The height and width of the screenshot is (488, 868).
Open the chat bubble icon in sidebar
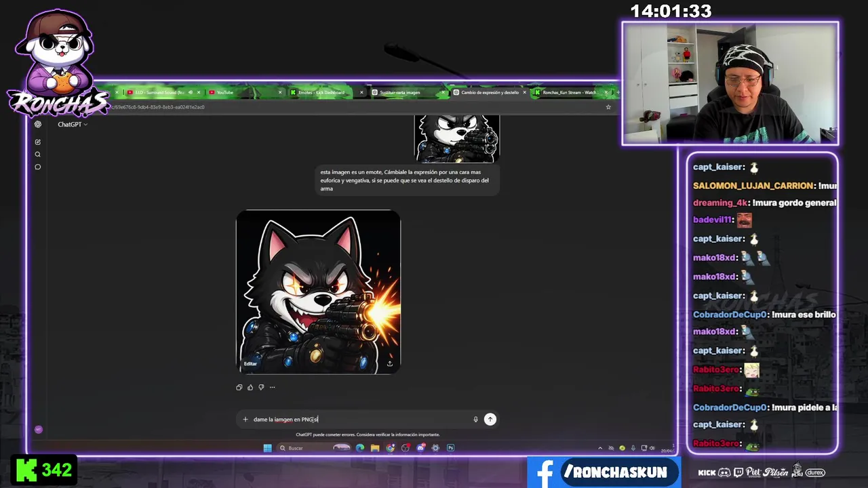click(x=38, y=167)
